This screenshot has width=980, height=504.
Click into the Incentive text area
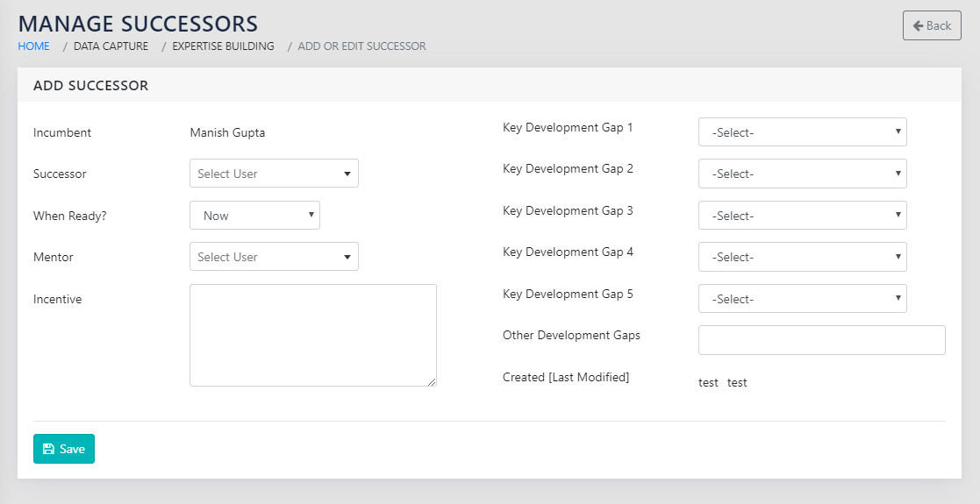312,335
